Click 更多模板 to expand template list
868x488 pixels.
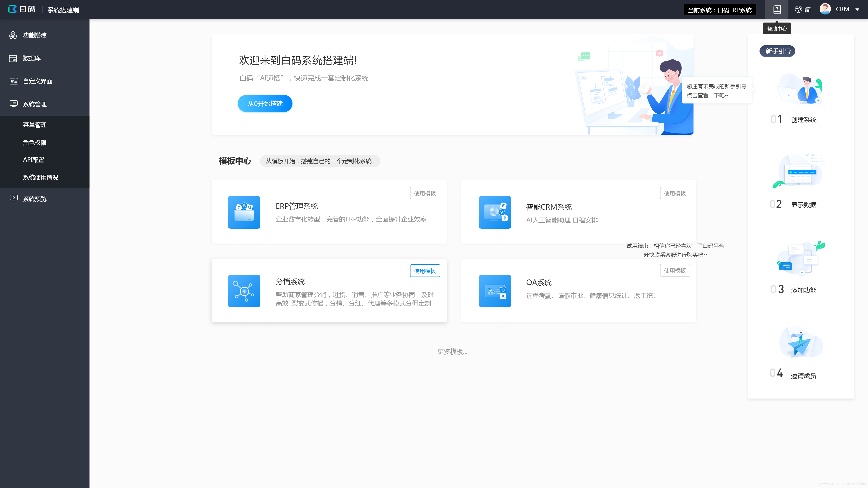(452, 352)
